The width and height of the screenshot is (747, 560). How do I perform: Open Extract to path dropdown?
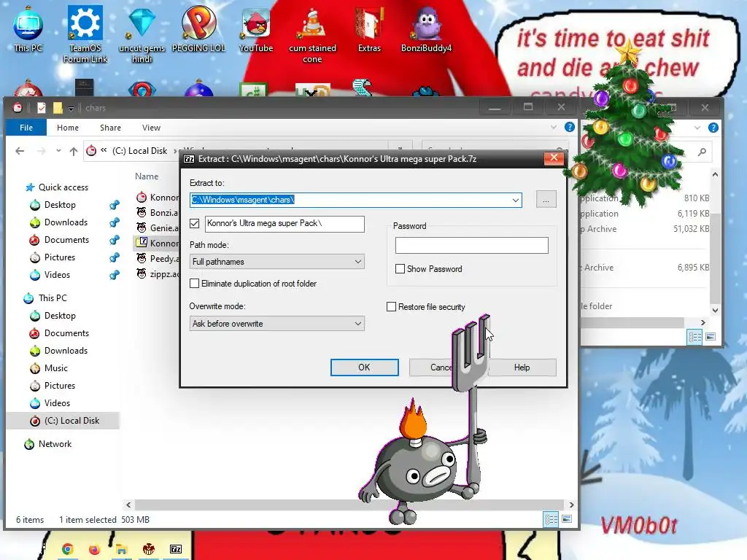516,200
